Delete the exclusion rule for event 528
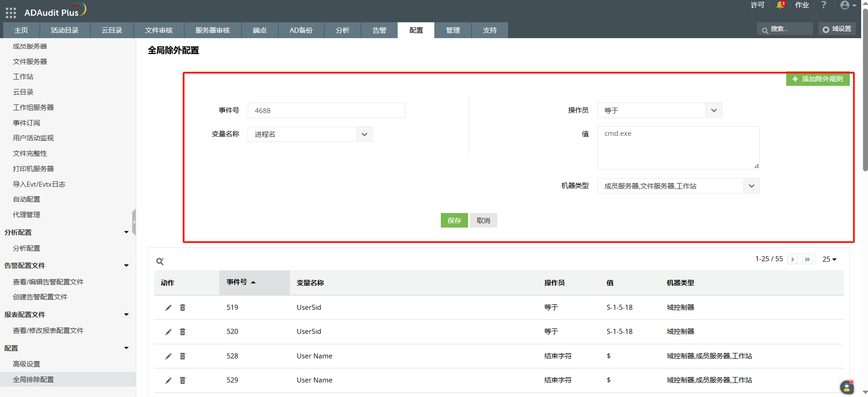868x397 pixels. click(x=183, y=356)
